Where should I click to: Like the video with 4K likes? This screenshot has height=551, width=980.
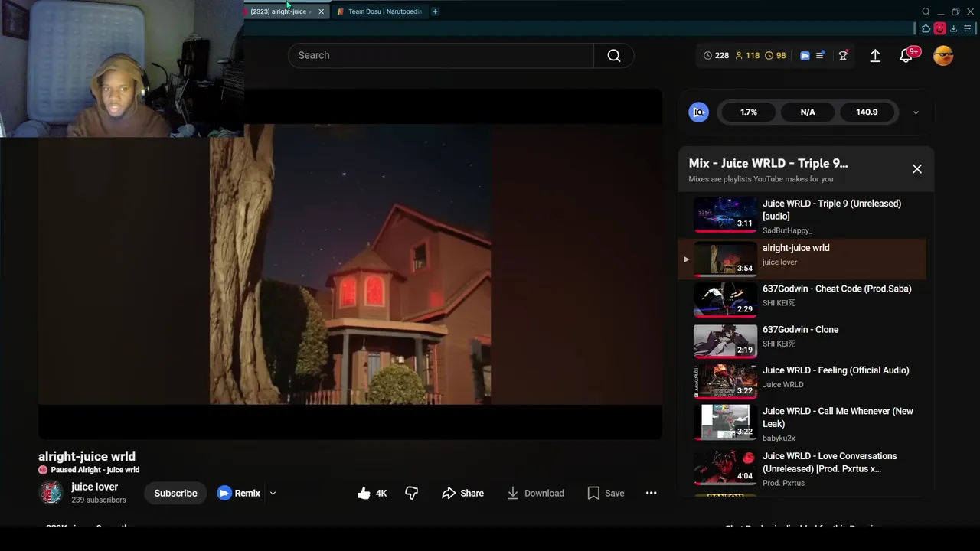(372, 493)
